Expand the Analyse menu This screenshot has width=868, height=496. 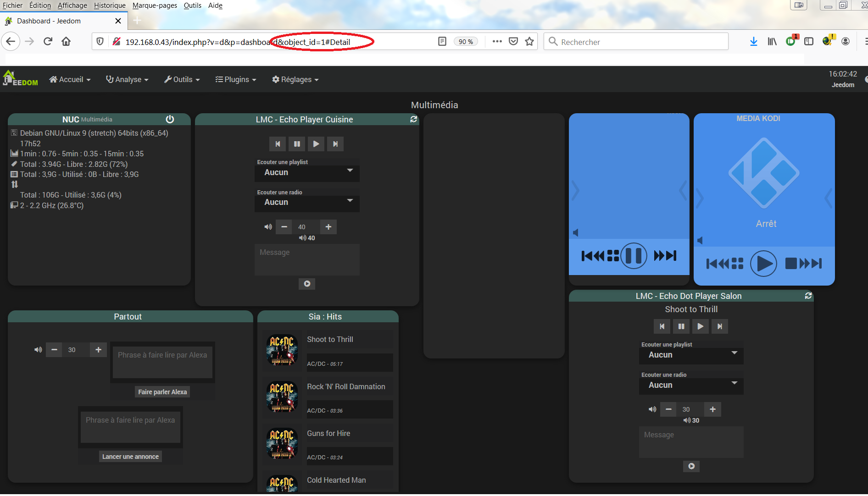pyautogui.click(x=127, y=79)
